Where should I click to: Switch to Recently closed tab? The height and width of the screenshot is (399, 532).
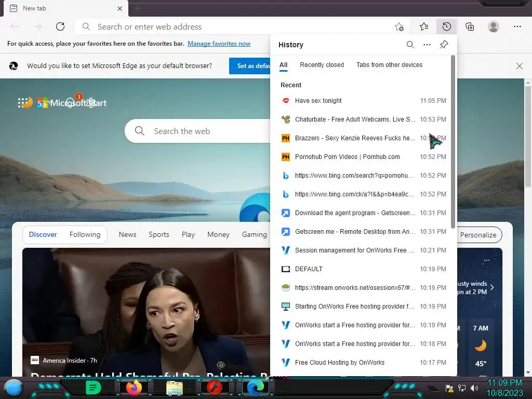point(322,65)
